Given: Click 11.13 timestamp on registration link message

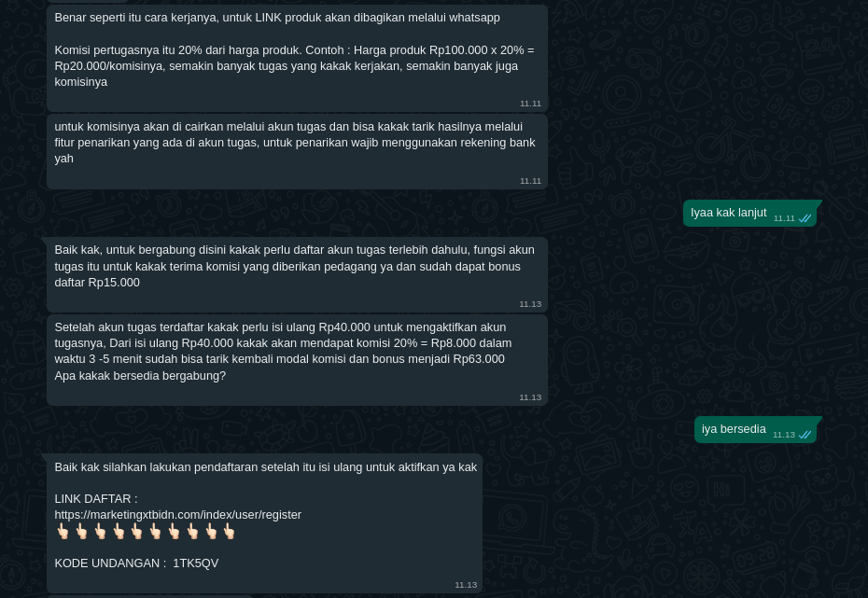Looking at the screenshot, I should pos(466,585).
